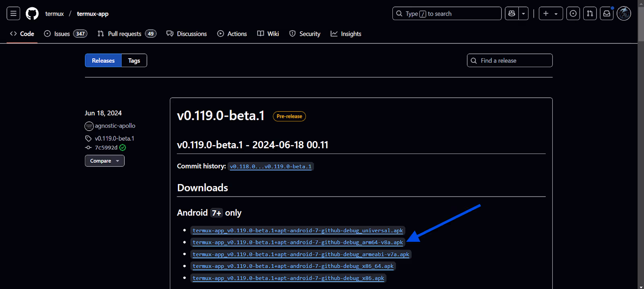Open agnostic-apollo author profile
644x289 pixels.
point(115,126)
